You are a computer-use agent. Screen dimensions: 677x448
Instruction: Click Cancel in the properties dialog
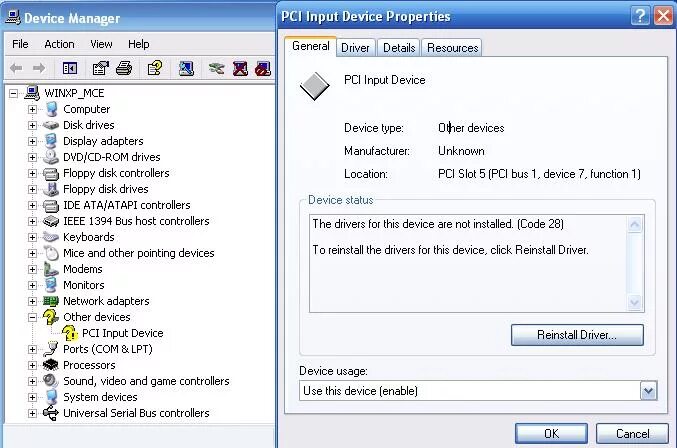point(633,433)
